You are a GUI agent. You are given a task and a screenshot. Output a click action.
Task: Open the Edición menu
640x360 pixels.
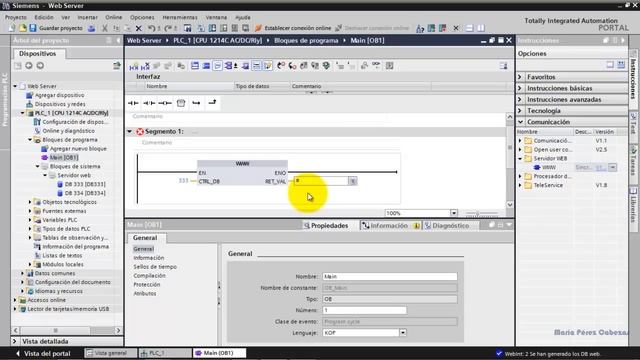tap(44, 18)
